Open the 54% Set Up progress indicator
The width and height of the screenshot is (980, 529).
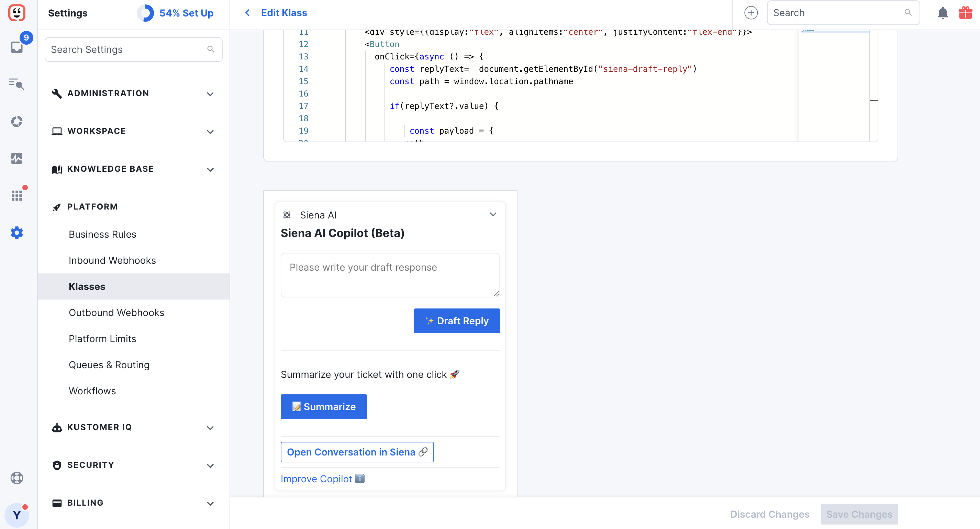[175, 13]
